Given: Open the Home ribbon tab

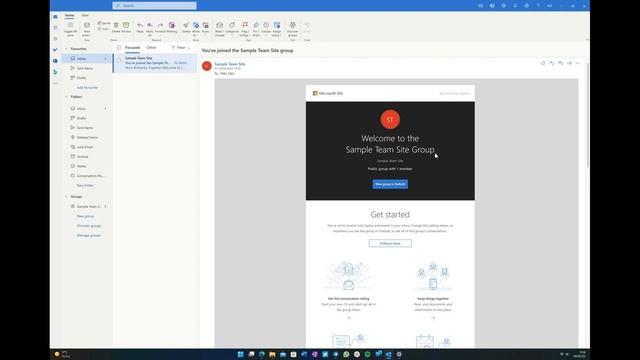Looking at the screenshot, I should (x=69, y=15).
